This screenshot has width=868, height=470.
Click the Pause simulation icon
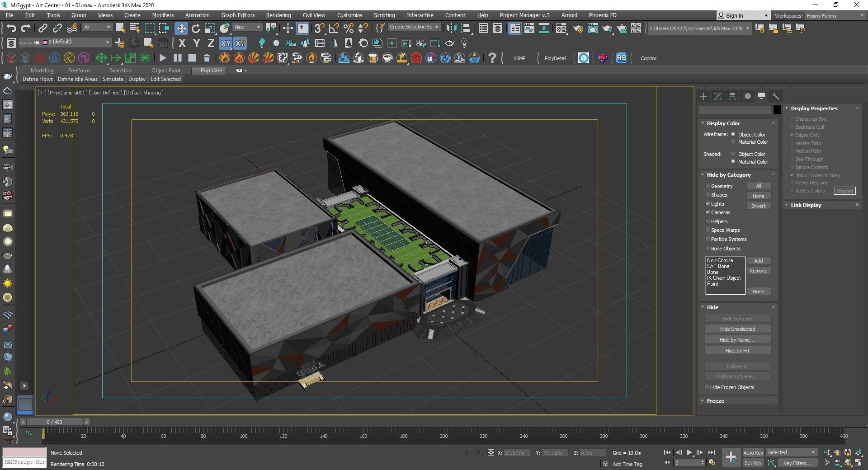(x=178, y=58)
